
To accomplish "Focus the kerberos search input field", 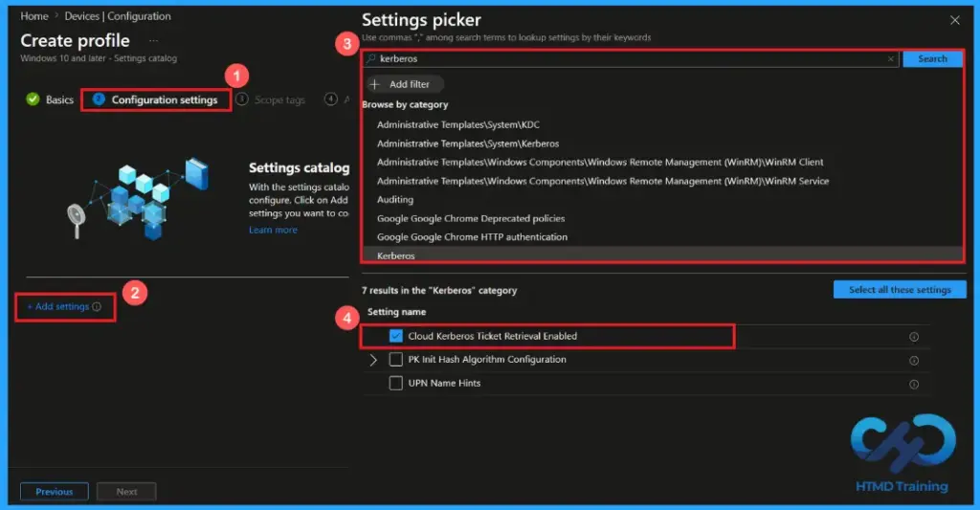I will click(x=632, y=58).
